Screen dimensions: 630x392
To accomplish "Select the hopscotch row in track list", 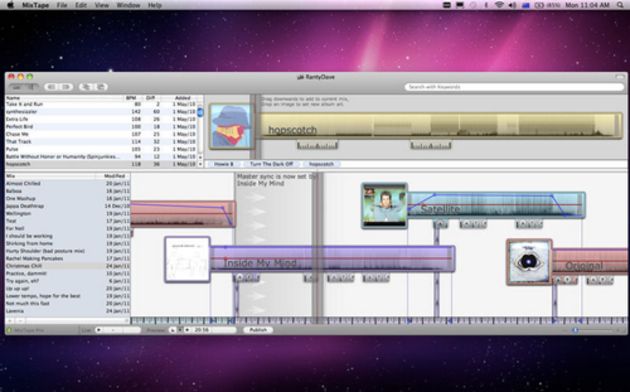I will tap(101, 164).
